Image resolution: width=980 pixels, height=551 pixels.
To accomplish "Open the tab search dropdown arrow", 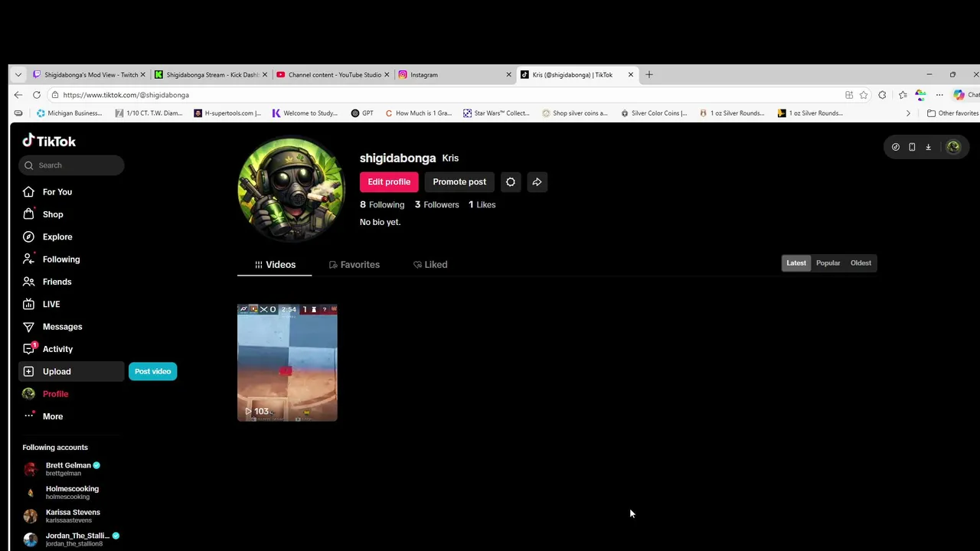I will click(x=18, y=75).
